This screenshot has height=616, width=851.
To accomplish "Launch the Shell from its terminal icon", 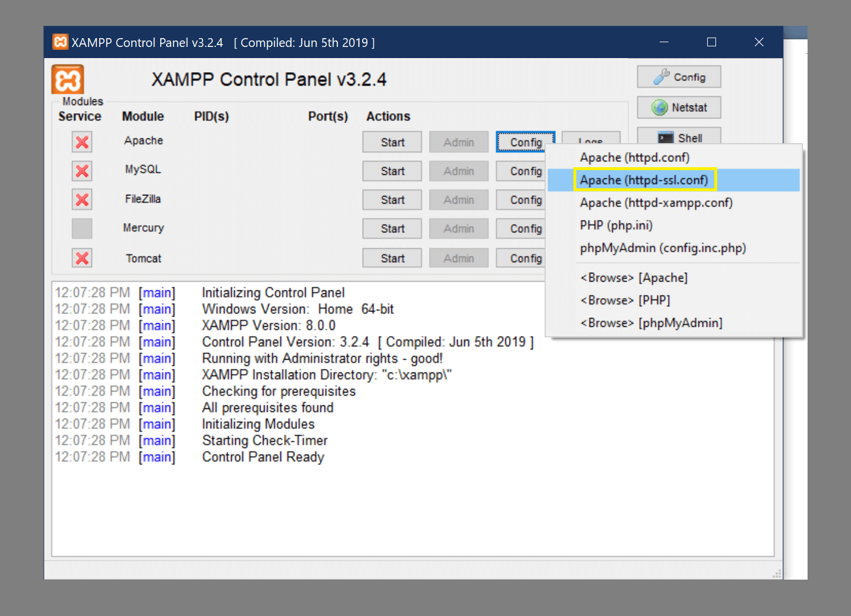I will 678,137.
